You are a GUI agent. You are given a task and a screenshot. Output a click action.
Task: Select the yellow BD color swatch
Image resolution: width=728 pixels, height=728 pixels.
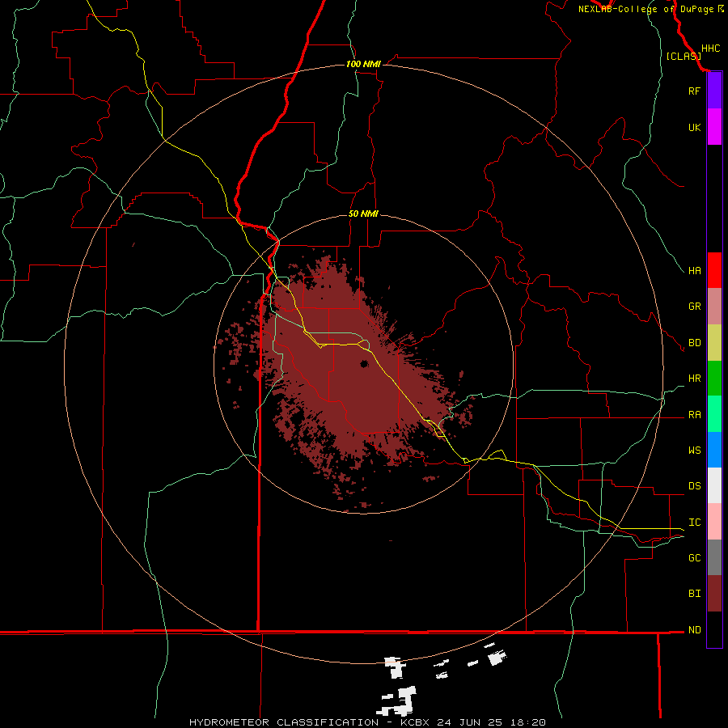(714, 343)
